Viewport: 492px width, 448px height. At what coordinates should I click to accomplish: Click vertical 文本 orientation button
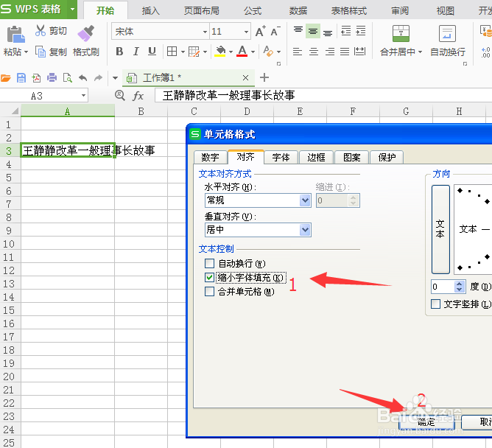(440, 229)
